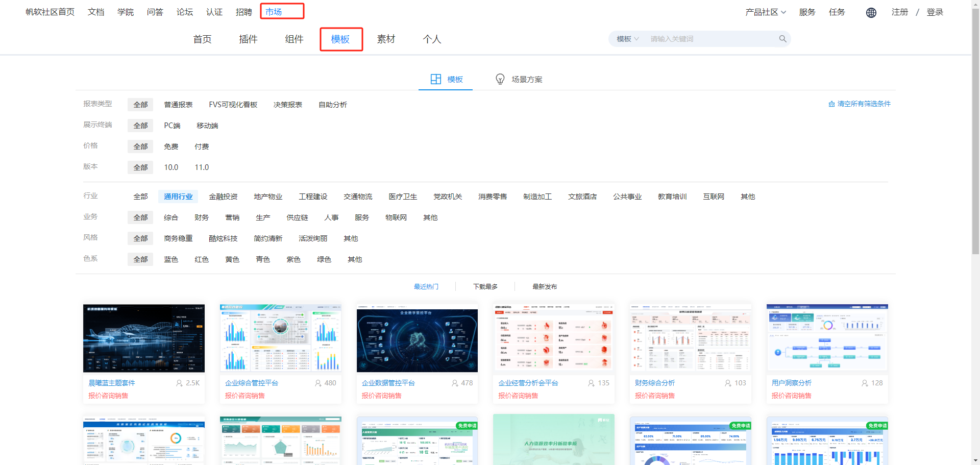Filter price by 免费

[x=171, y=146]
